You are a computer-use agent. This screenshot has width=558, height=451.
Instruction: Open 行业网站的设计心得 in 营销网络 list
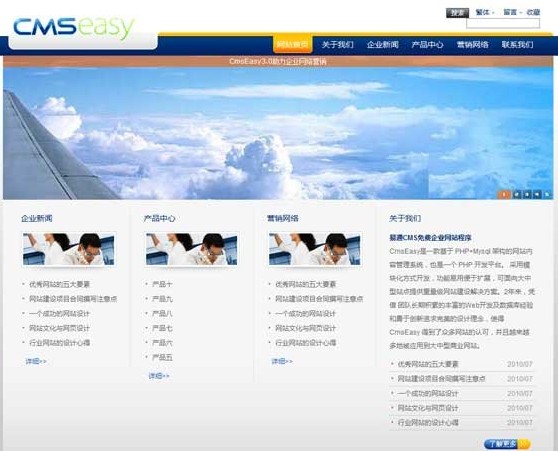click(305, 343)
